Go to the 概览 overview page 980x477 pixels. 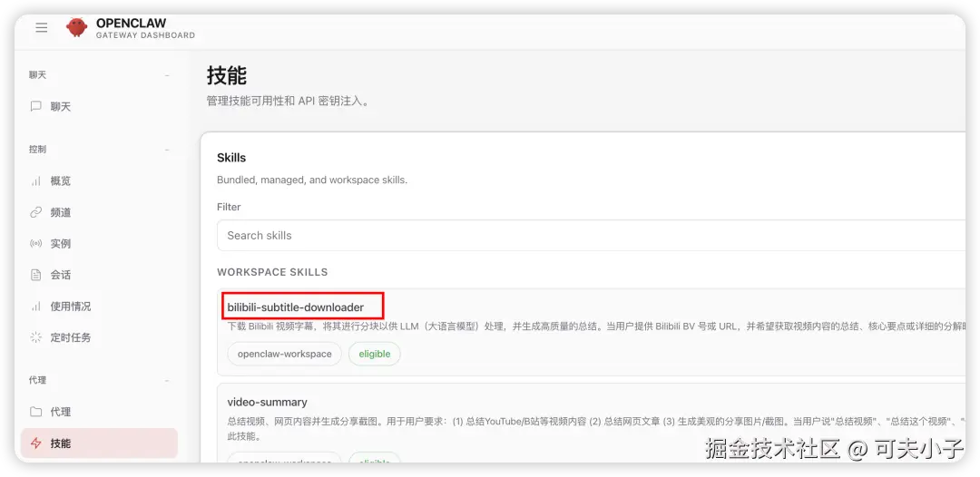[100, 181]
